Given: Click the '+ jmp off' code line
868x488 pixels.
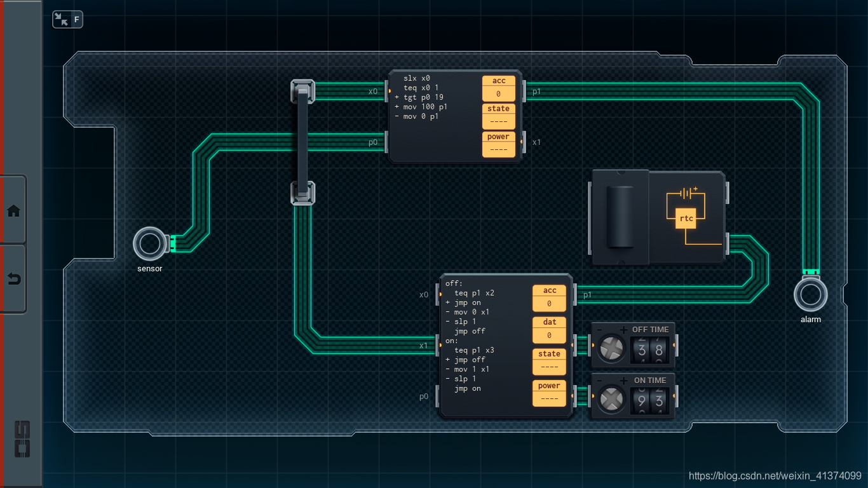Looking at the screenshot, I should pos(465,360).
